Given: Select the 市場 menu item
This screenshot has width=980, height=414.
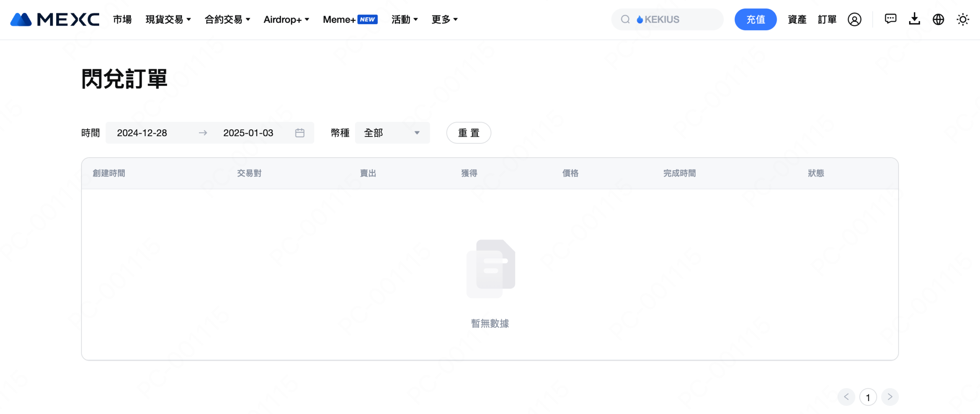Looking at the screenshot, I should click(x=121, y=19).
